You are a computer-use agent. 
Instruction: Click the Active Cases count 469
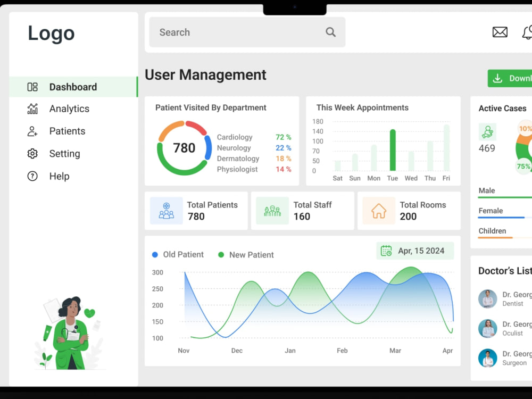click(487, 148)
